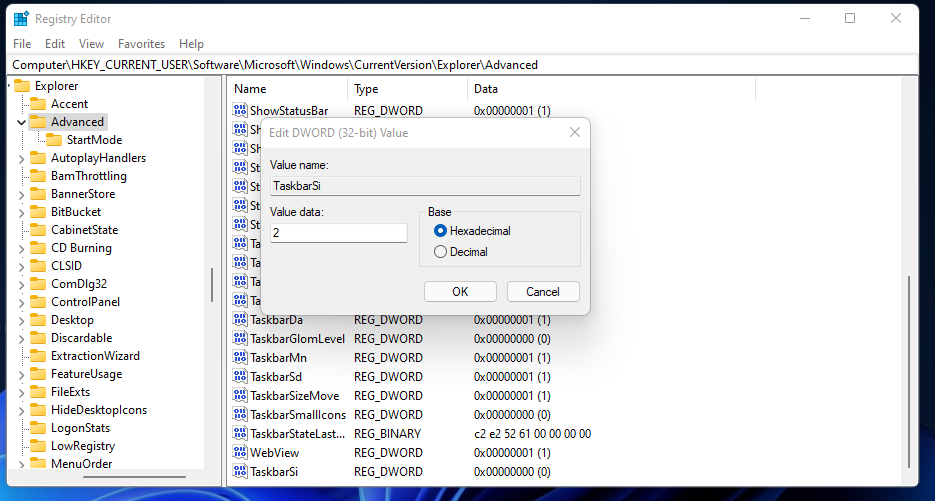Viewport: 935px width, 501px height.
Task: Click the TaskbarSi DWORD value icon
Action: [x=240, y=472]
